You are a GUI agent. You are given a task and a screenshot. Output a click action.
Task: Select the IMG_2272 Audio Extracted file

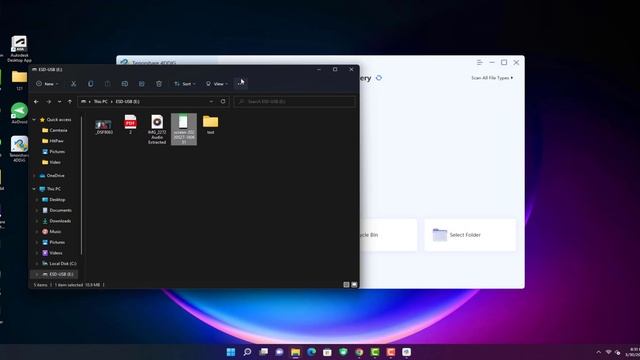157,129
